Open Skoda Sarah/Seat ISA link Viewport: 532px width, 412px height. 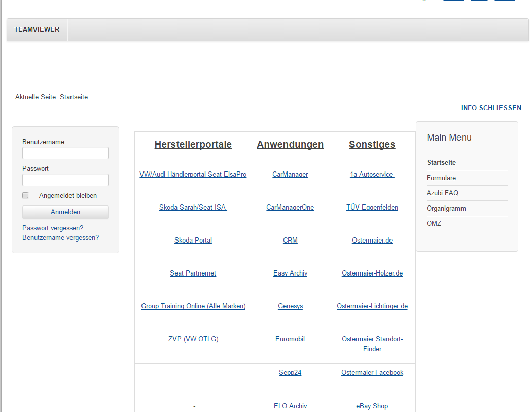(x=193, y=207)
